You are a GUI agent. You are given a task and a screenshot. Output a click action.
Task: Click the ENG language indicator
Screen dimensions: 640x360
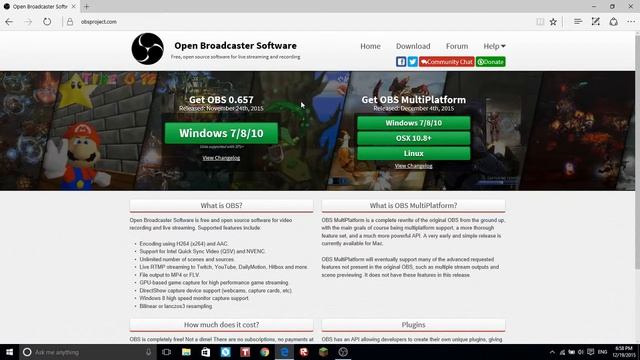pyautogui.click(x=602, y=352)
